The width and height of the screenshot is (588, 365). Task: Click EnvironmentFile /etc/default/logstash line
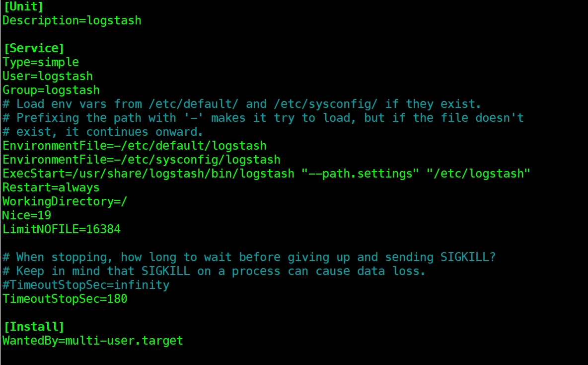click(x=134, y=146)
